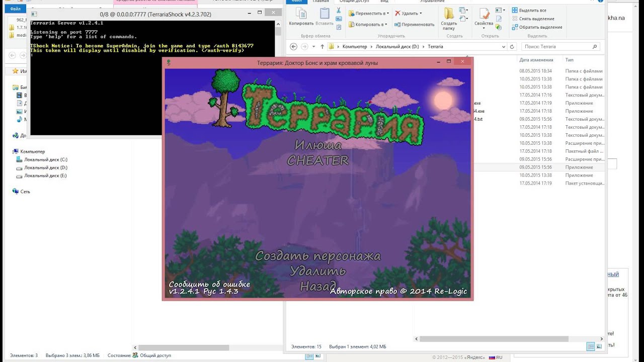Click the Копировать icon in Explorer ribbon
Viewport: 644px width, 362px height.
[301, 14]
